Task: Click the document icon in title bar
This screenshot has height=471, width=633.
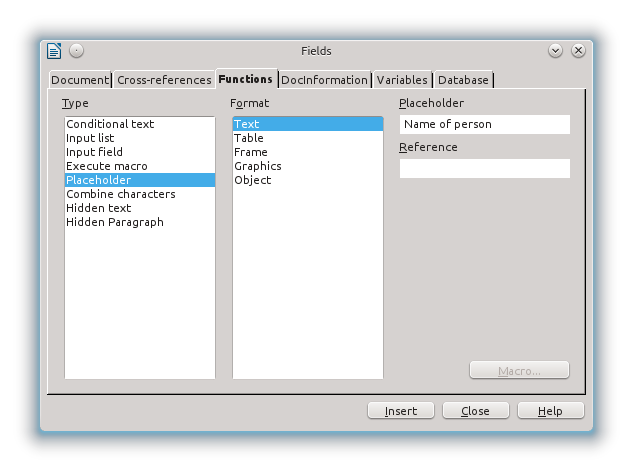Action: (55, 51)
